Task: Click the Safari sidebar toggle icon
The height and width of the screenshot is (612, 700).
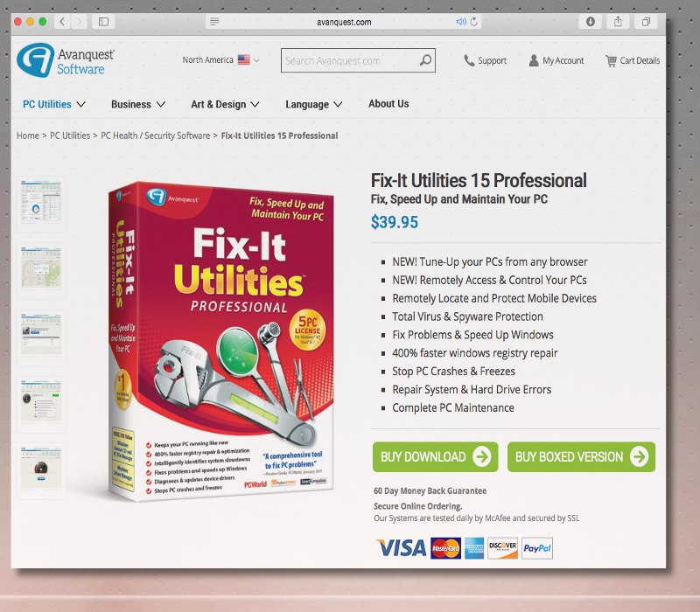Action: tap(103, 21)
